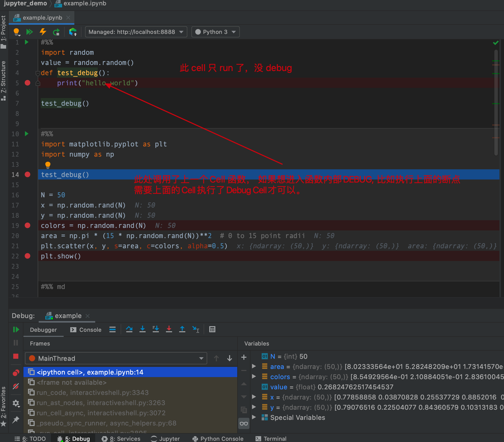Toggle breakpoint on line 5 print statement
Screen dimensions: 504x442
(x=27, y=83)
